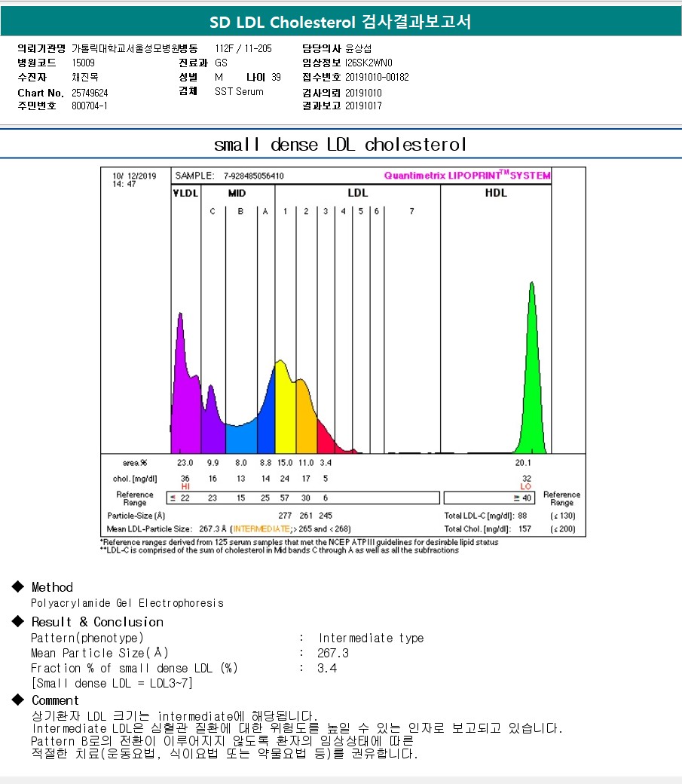This screenshot has height=784, width=682.
Task: Click the VLDL column header in chart
Action: [185, 193]
